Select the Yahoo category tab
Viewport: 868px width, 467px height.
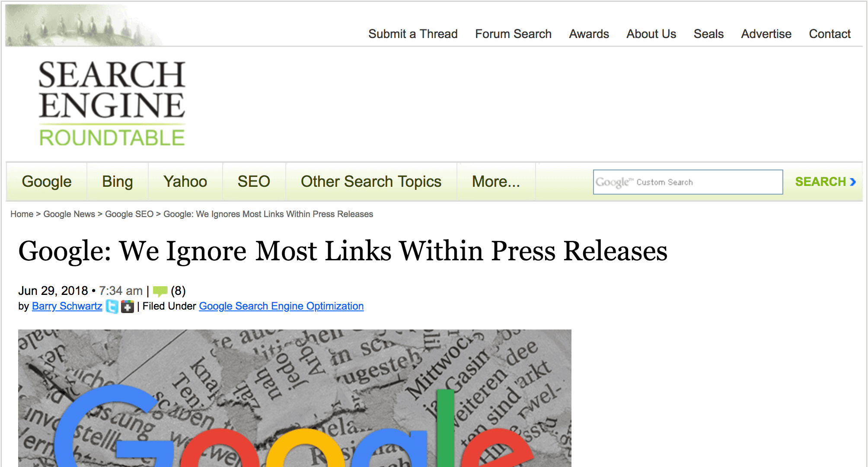(x=185, y=182)
